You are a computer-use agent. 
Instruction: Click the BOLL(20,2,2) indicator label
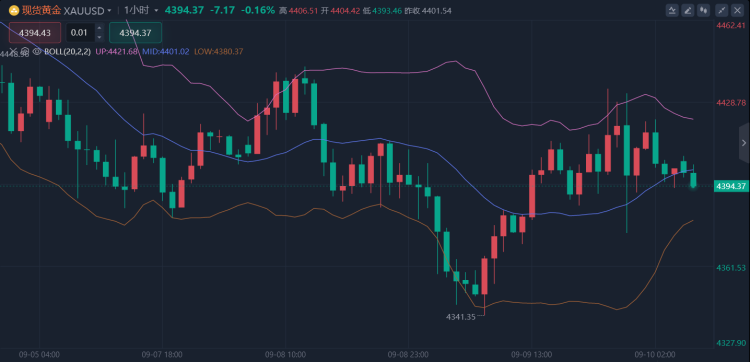coord(67,51)
